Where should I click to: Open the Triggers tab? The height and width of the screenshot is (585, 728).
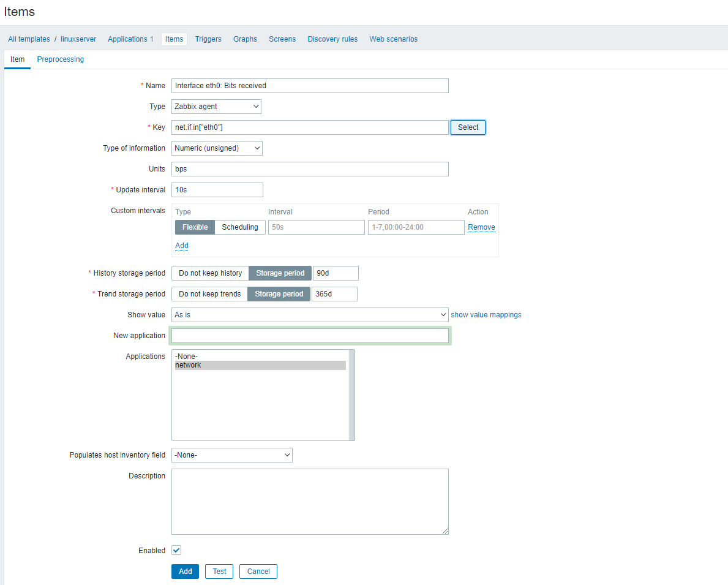point(208,39)
